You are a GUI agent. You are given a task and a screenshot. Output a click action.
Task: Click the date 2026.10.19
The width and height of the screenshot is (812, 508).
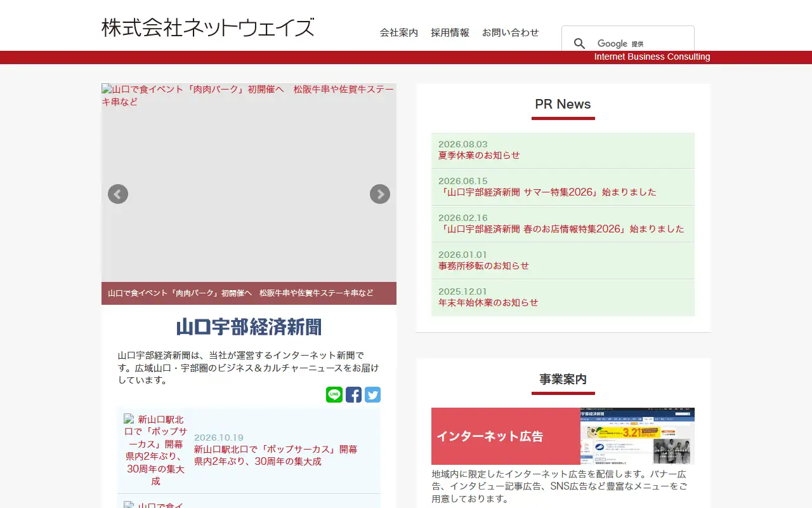(x=219, y=438)
